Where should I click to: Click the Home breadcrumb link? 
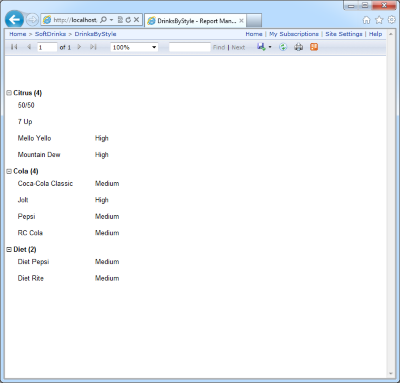click(x=18, y=34)
